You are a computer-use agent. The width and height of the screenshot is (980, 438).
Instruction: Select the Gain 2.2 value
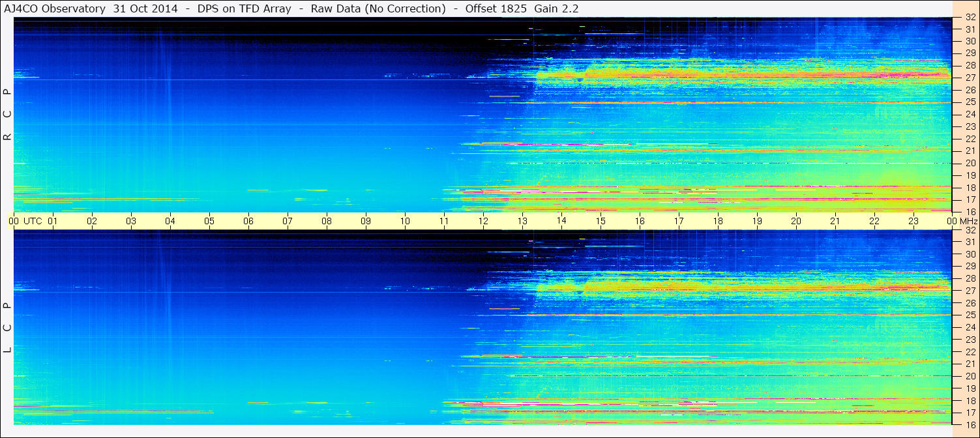pyautogui.click(x=556, y=8)
